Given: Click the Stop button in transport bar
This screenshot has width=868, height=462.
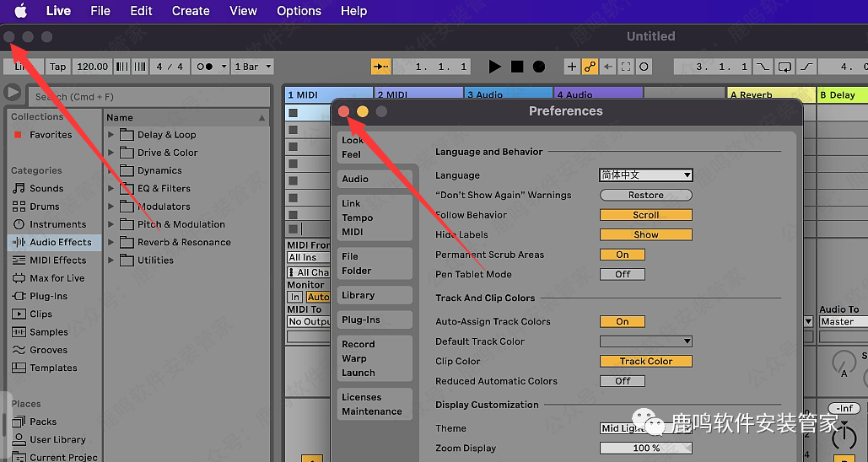Looking at the screenshot, I should click(517, 67).
